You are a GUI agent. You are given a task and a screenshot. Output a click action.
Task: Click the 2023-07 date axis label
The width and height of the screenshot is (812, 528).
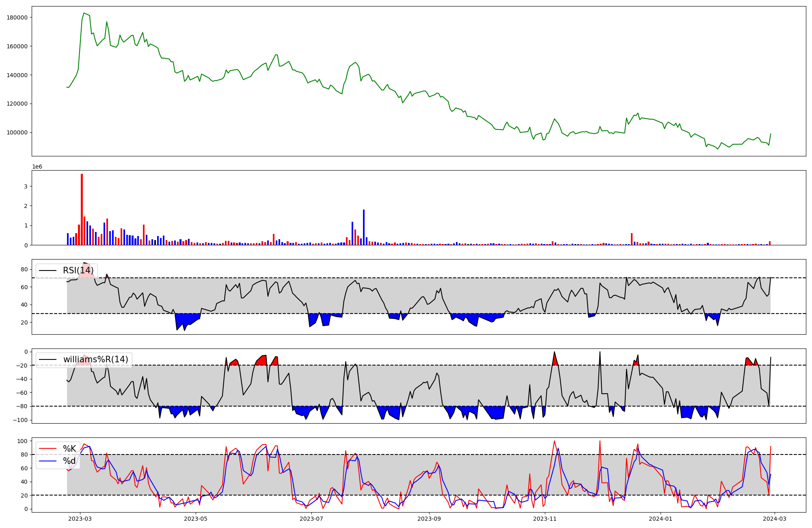[x=312, y=518]
